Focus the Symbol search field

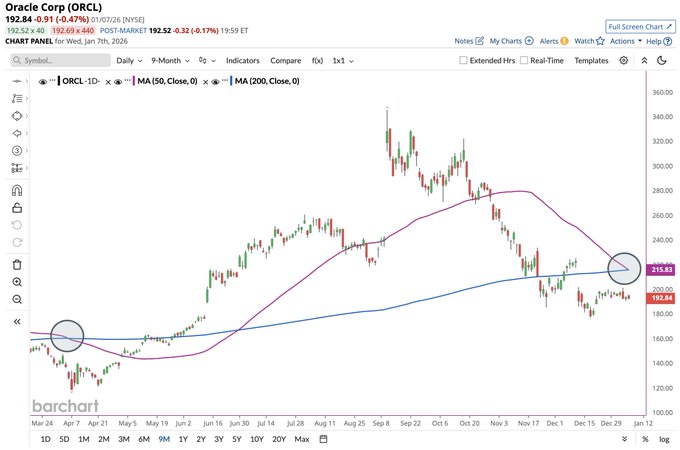61,60
